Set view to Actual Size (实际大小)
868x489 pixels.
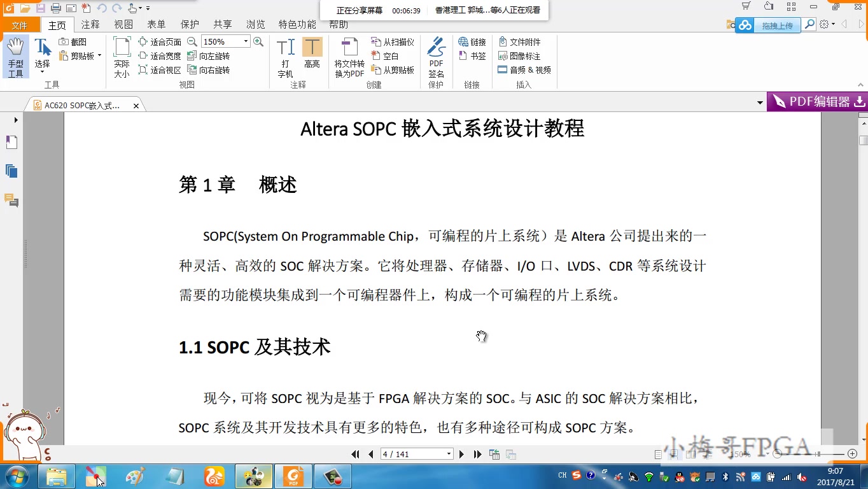[122, 57]
